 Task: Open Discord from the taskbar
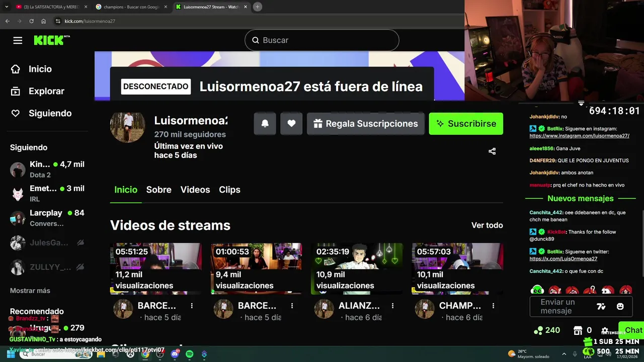[x=175, y=354]
